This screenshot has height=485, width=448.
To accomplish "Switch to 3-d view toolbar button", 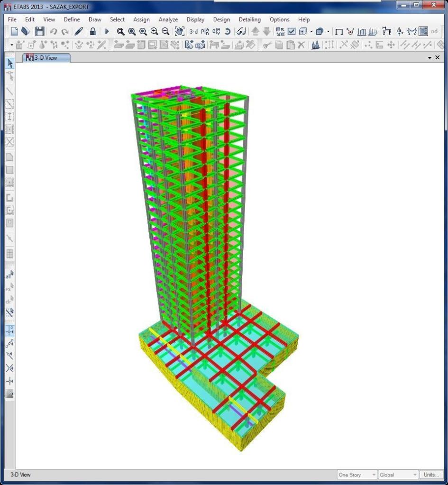I will coord(193,32).
